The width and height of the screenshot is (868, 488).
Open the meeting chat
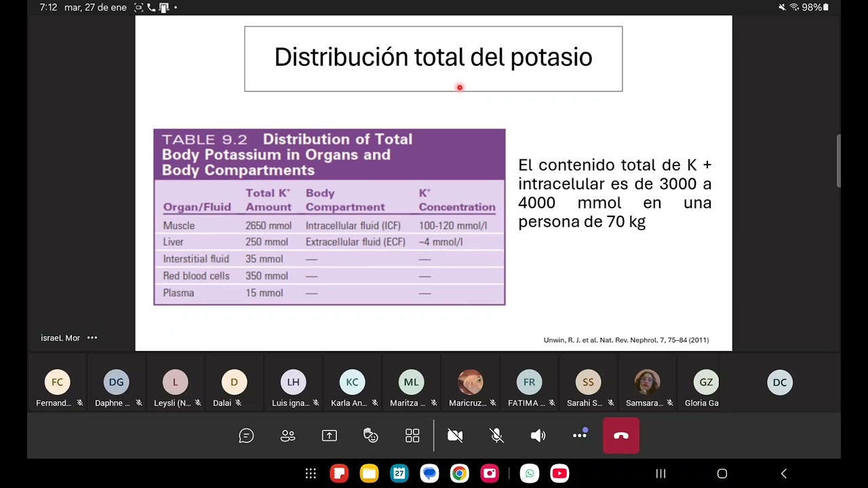tap(246, 436)
